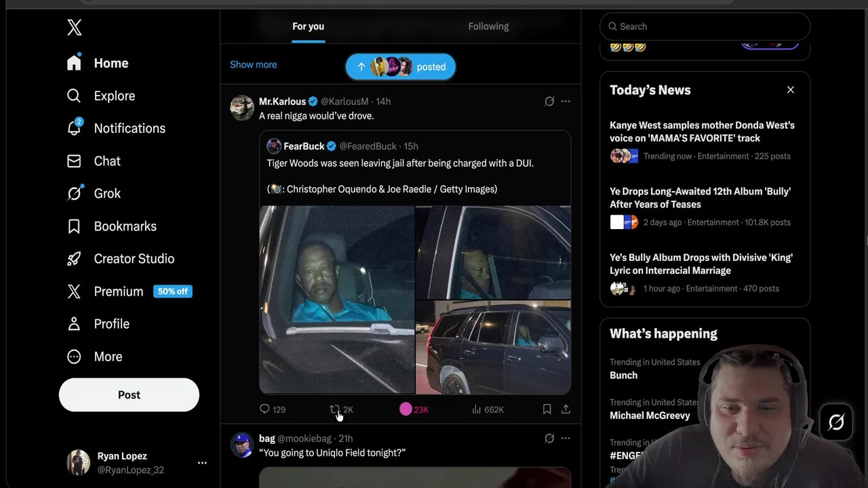Viewport: 868px width, 488px height.
Task: Open Bookmarks from sidebar
Action: (111, 226)
